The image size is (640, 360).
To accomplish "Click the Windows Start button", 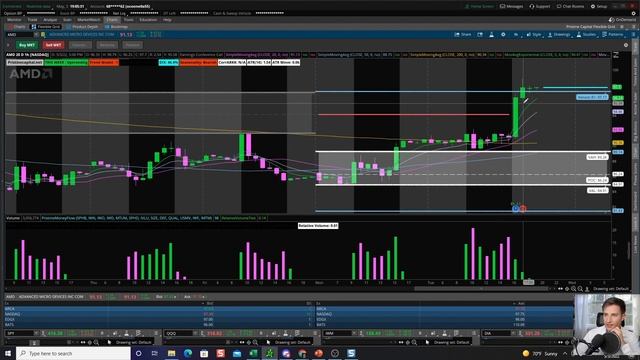I will 8,353.
